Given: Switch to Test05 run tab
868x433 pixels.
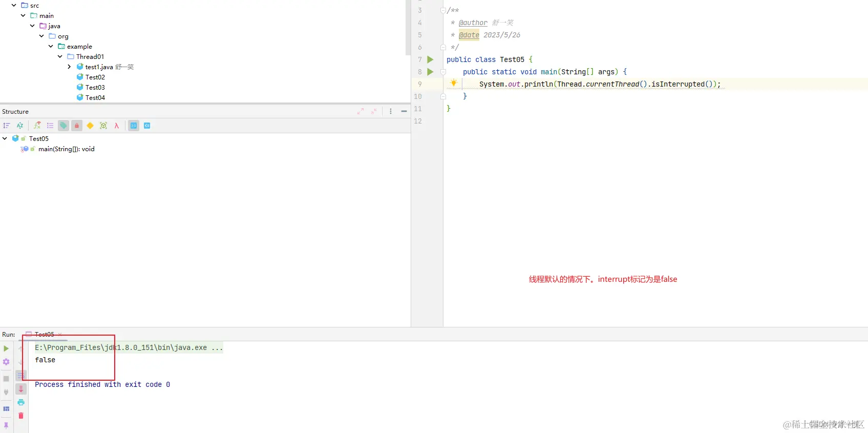Looking at the screenshot, I should click(44, 334).
